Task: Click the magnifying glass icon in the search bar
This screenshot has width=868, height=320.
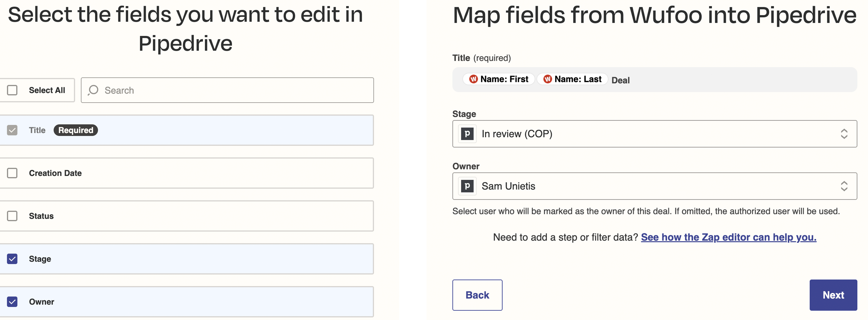Action: [x=93, y=90]
